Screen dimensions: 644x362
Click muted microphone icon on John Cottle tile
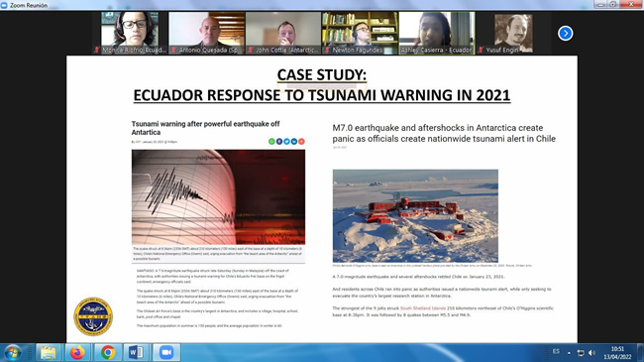tap(251, 50)
